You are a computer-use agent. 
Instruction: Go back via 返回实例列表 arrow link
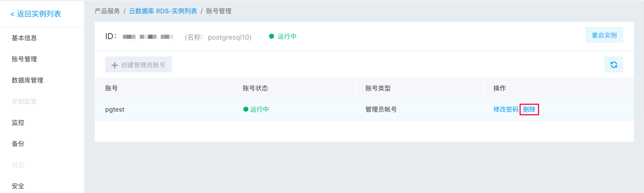tap(35, 14)
